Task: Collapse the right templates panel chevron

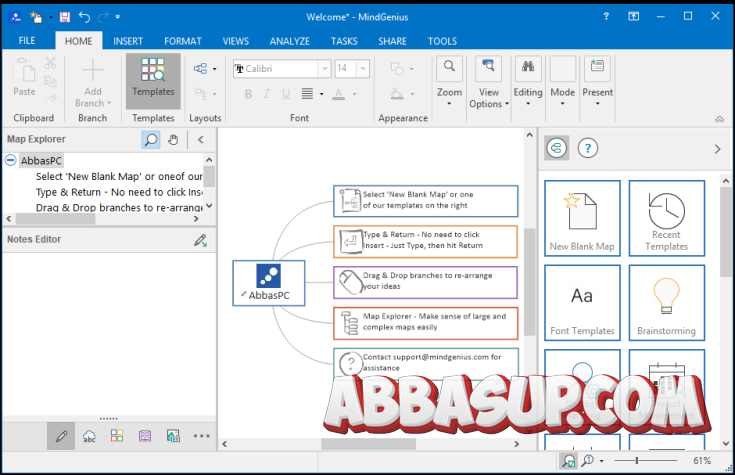Action: click(x=717, y=149)
